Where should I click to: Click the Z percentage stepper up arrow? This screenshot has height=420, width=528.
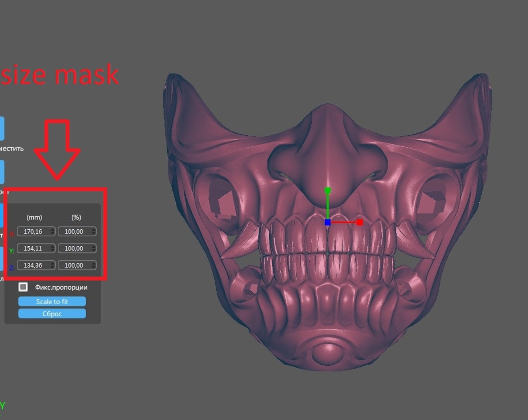pos(93,263)
